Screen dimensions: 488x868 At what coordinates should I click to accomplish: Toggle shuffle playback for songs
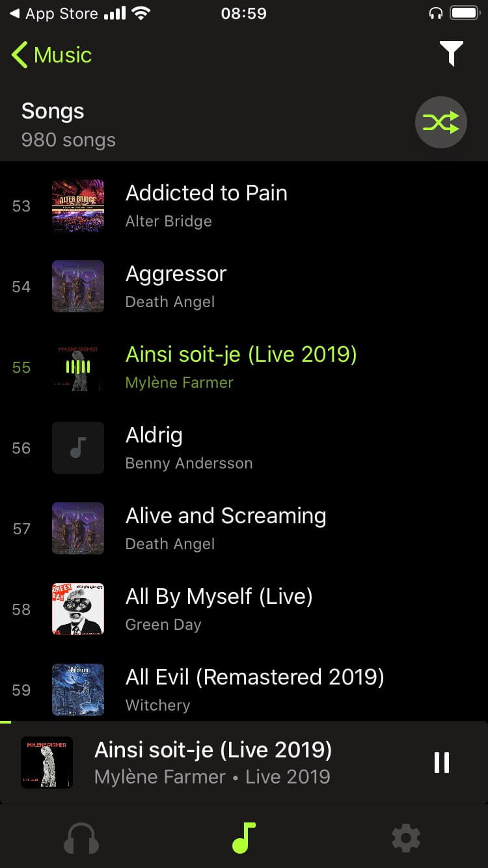[441, 122]
